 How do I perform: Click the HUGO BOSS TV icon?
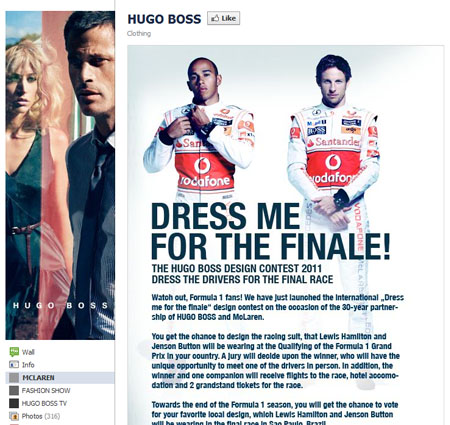(x=14, y=403)
